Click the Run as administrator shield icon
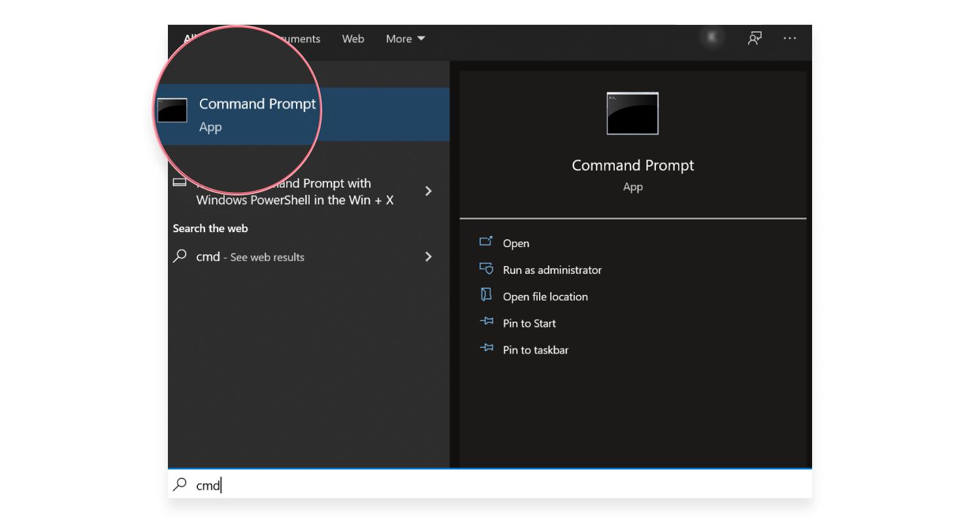 pos(486,269)
